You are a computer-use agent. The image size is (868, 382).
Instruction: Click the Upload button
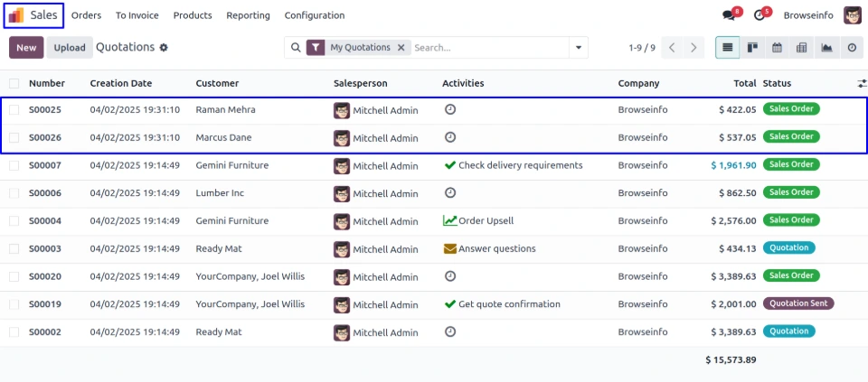coord(70,48)
